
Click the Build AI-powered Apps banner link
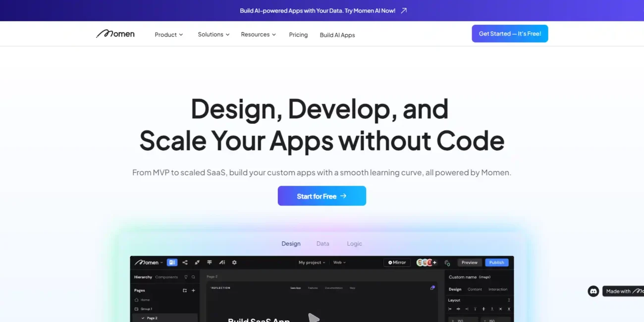click(x=318, y=10)
